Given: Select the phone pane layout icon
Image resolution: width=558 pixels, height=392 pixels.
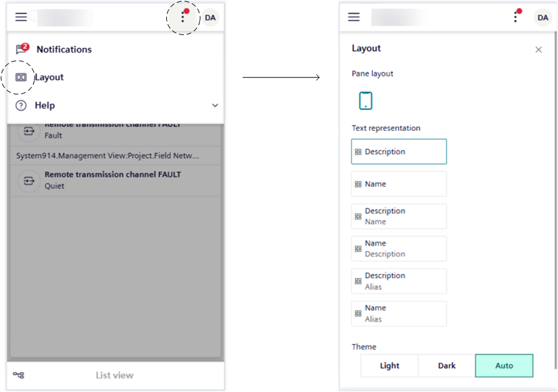Looking at the screenshot, I should pyautogui.click(x=365, y=101).
